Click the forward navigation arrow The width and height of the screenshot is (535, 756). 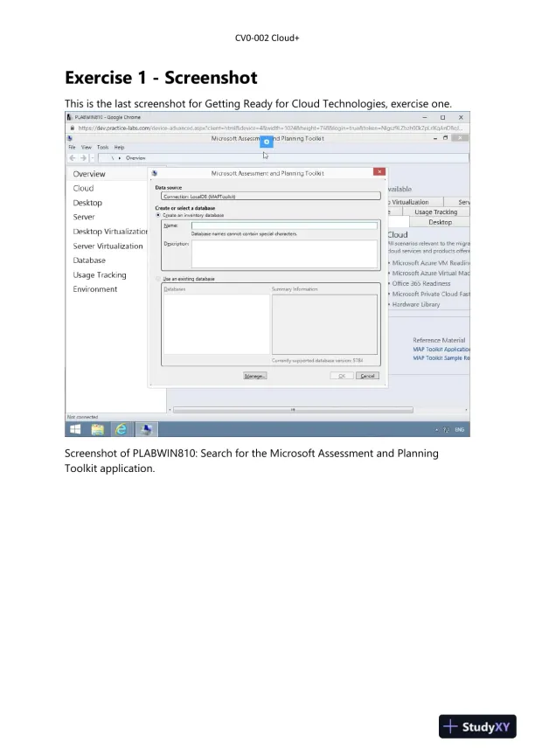[83, 158]
